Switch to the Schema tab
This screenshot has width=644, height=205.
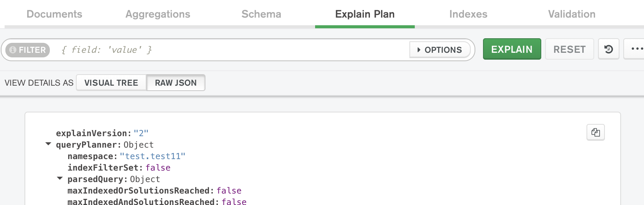[x=261, y=14]
